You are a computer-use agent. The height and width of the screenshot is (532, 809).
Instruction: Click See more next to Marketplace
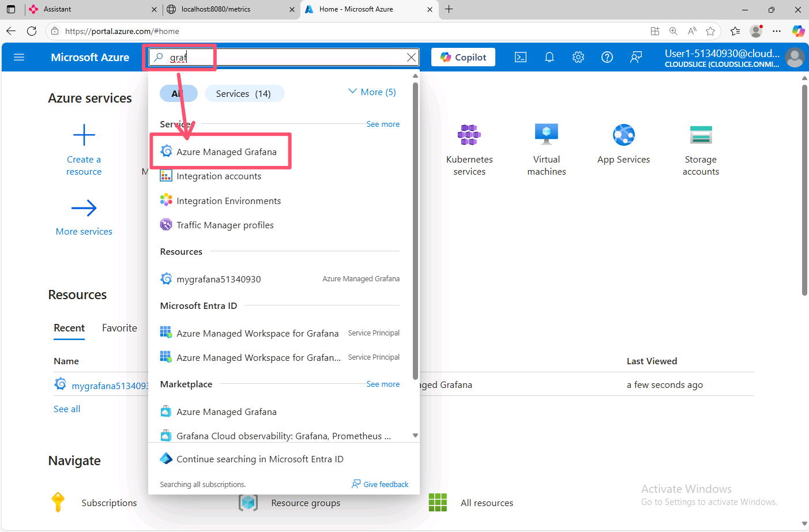coord(383,384)
